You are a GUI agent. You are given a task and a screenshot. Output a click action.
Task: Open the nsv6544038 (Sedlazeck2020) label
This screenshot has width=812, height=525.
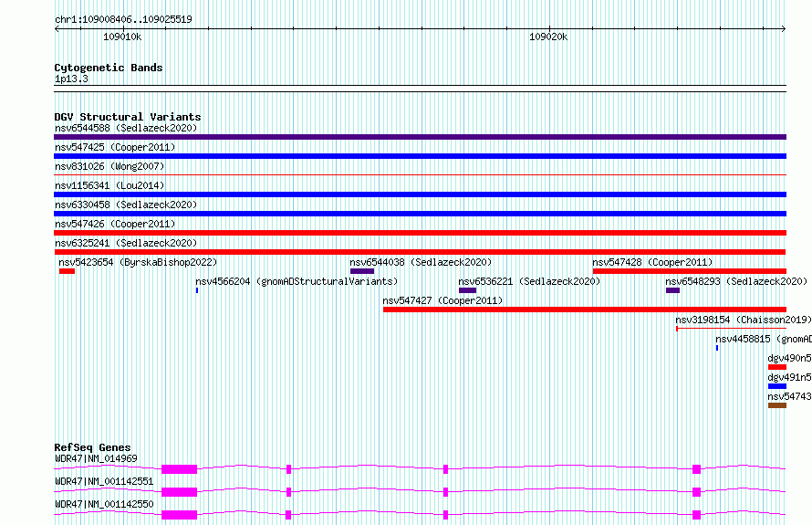pos(421,262)
